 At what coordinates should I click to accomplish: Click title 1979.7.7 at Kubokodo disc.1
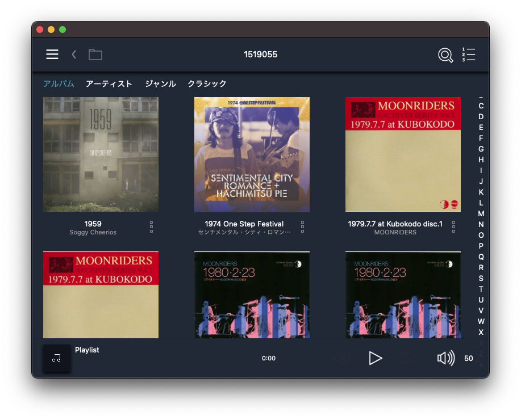pos(395,224)
